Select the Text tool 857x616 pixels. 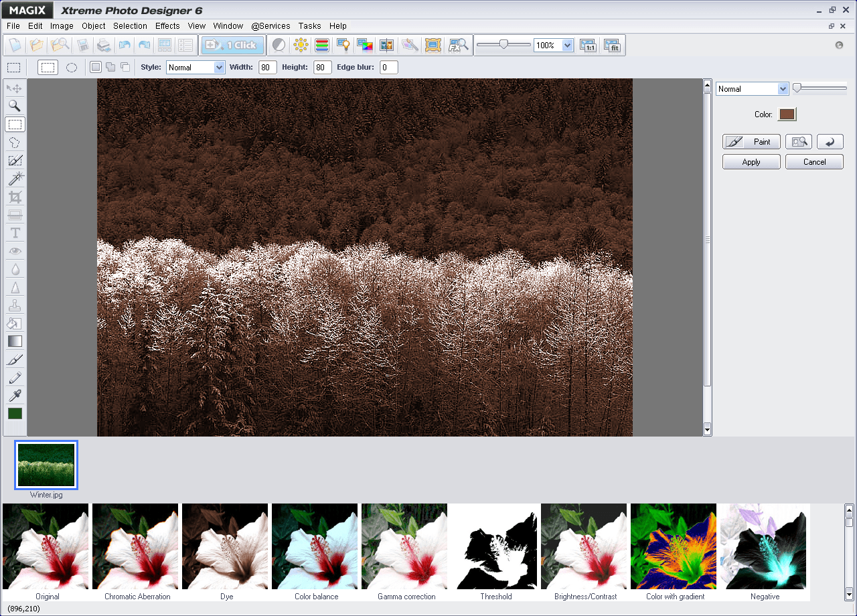15,233
